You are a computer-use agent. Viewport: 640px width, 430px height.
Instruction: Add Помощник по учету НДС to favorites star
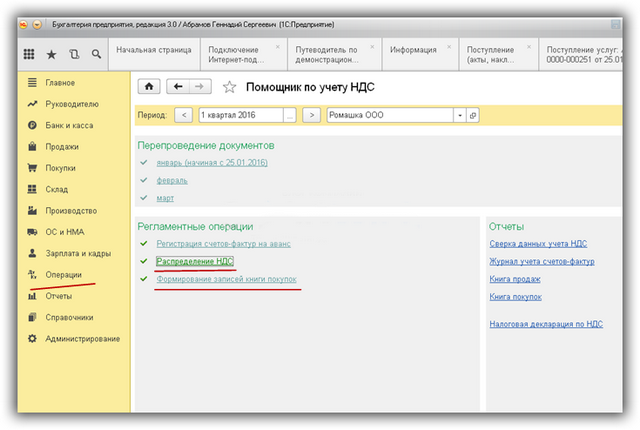click(x=229, y=87)
